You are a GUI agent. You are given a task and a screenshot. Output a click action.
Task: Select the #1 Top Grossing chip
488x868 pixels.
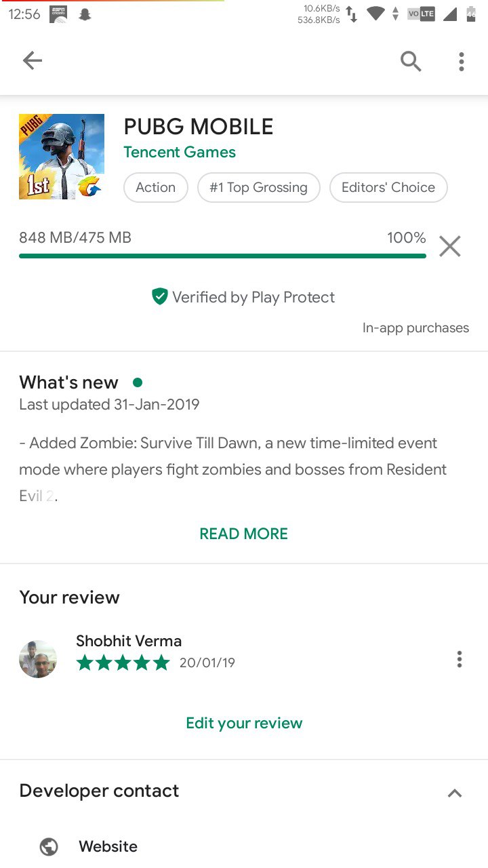[x=258, y=187]
